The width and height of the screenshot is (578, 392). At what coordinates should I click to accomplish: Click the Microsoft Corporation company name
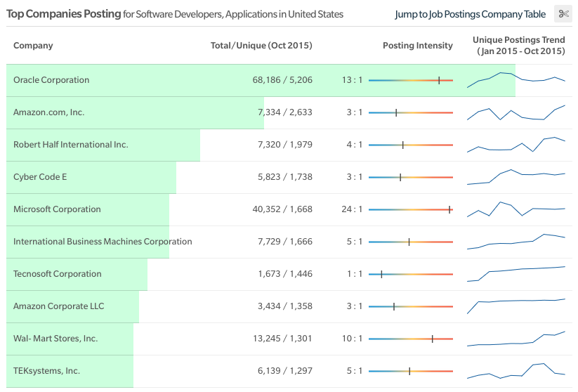tap(57, 209)
